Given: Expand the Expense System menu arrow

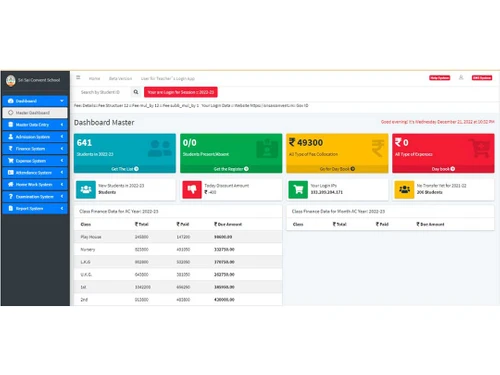Looking at the screenshot, I should 62,161.
